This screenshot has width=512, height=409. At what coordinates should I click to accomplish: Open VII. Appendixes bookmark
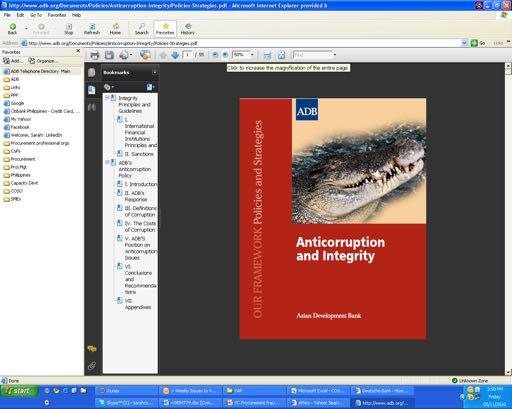pyautogui.click(x=138, y=304)
